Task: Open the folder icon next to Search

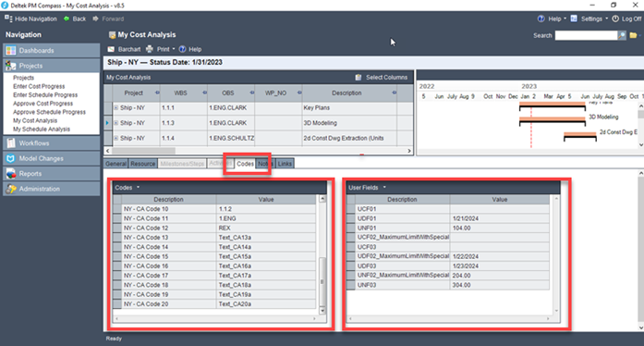Action: 633,35
